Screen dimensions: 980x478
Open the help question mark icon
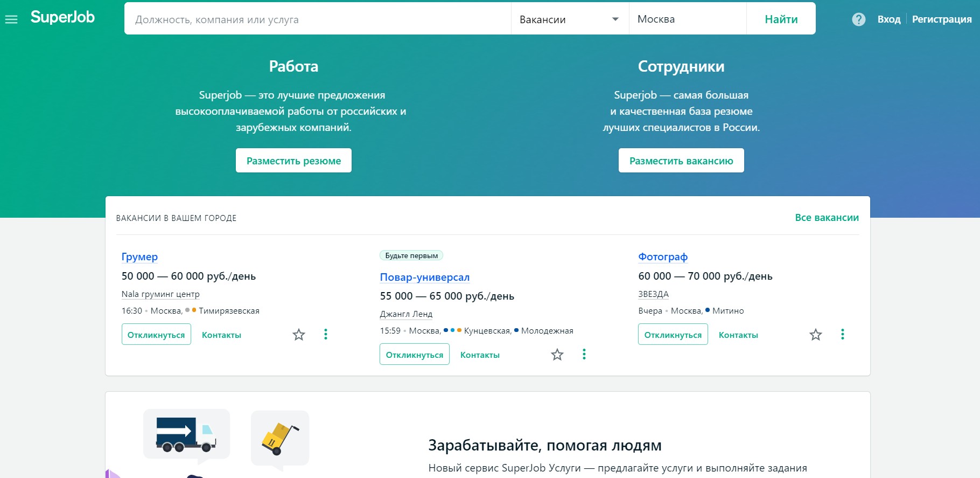pos(859,19)
